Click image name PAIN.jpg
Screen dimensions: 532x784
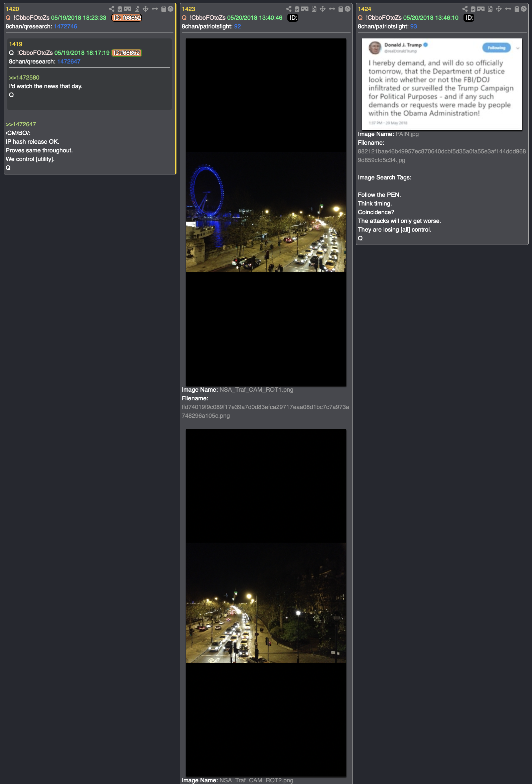(407, 134)
